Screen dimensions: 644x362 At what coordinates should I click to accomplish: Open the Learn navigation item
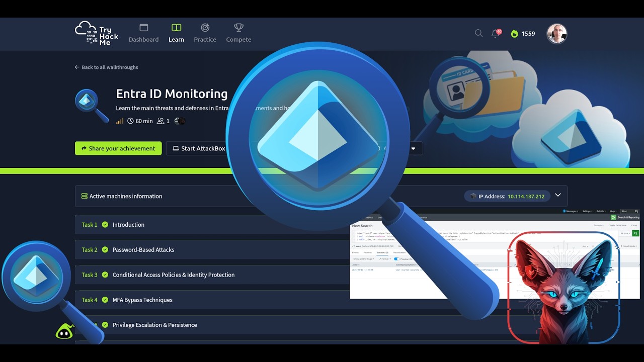click(x=176, y=33)
